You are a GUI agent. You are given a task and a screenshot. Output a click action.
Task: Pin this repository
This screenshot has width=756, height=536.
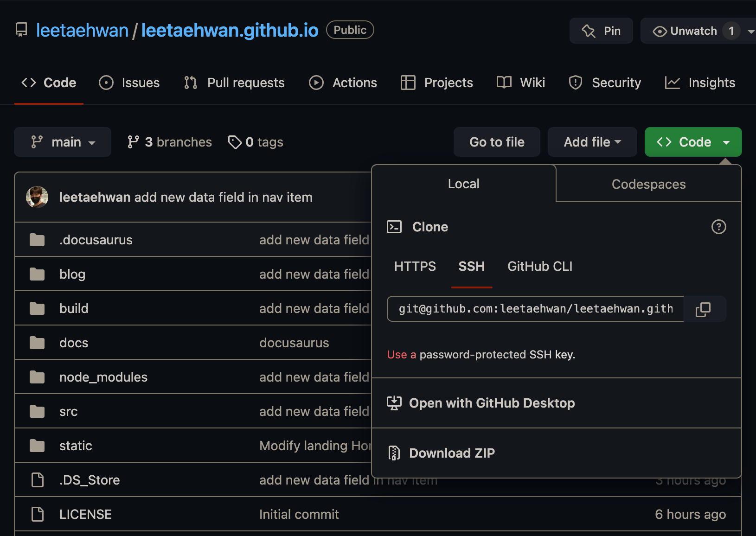point(601,31)
